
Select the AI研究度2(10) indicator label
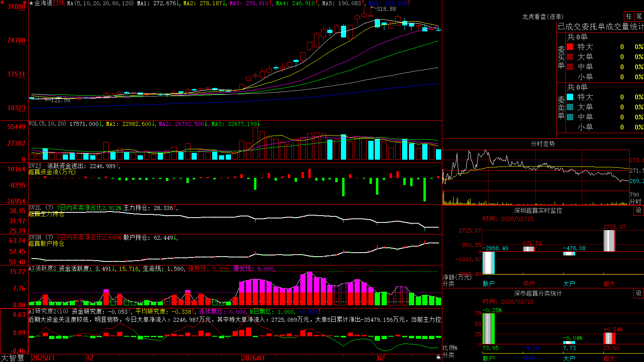(49, 311)
